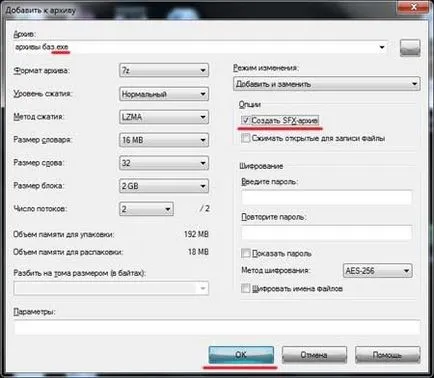The height and width of the screenshot is (378, 434).
Task: Click OK to create the archive
Action: 241,355
